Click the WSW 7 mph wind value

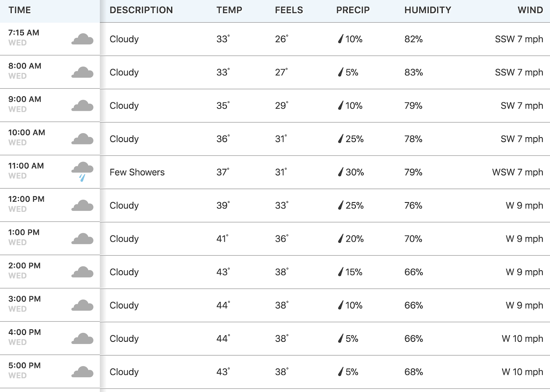click(518, 172)
